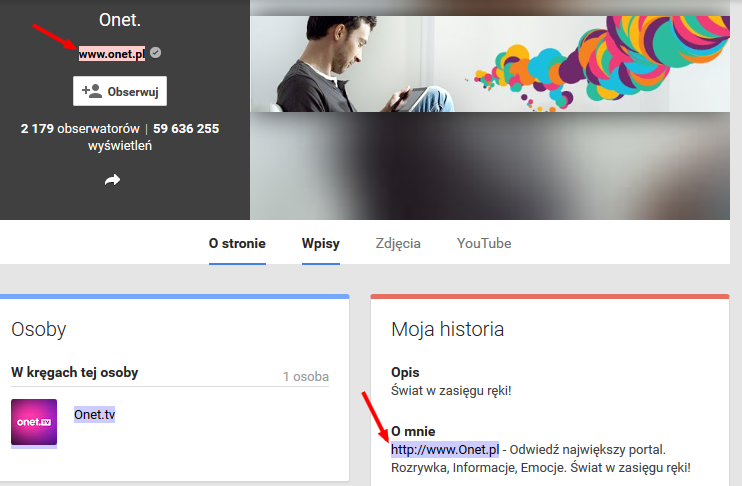Click the O mnie section label
The height and width of the screenshot is (486, 742).
point(413,431)
